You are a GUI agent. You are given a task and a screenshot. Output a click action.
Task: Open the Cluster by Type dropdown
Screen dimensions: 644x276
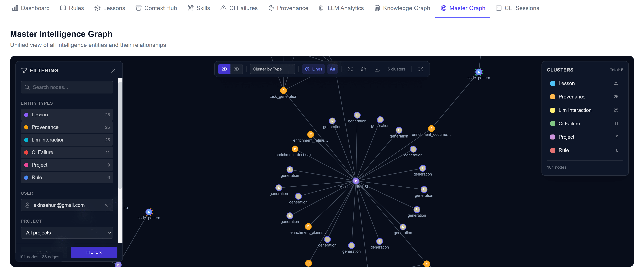click(272, 69)
